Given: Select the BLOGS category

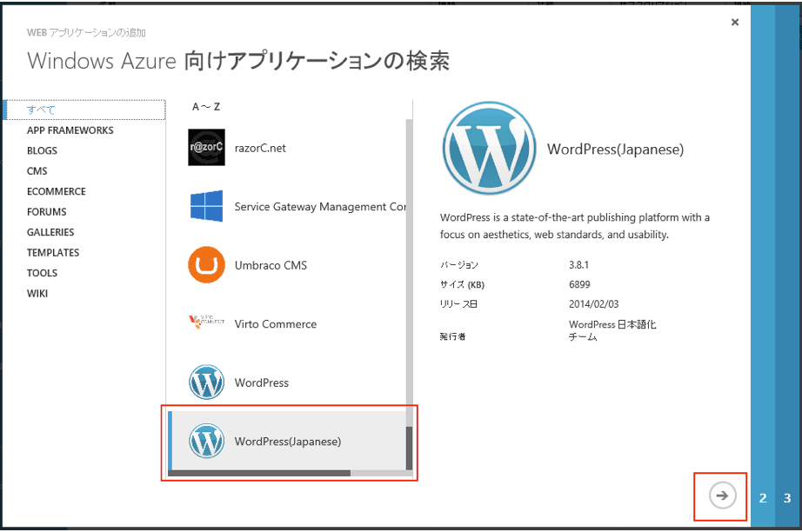Looking at the screenshot, I should click(42, 150).
